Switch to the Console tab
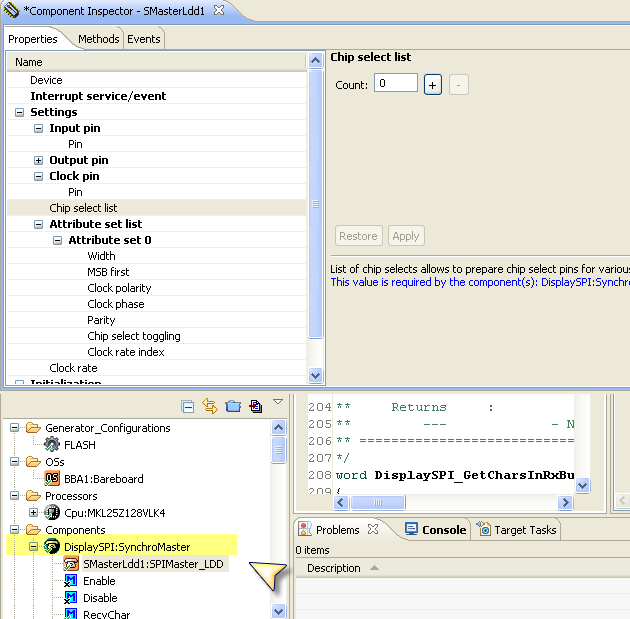Image resolution: width=630 pixels, height=619 pixels. click(x=436, y=530)
